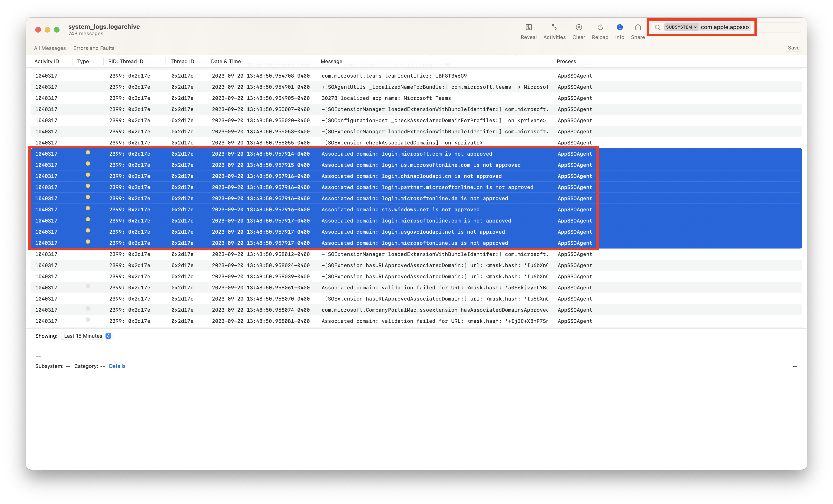Click the Reveal icon in the toolbar
Viewport: 833px width, 504px height.
coord(528,27)
